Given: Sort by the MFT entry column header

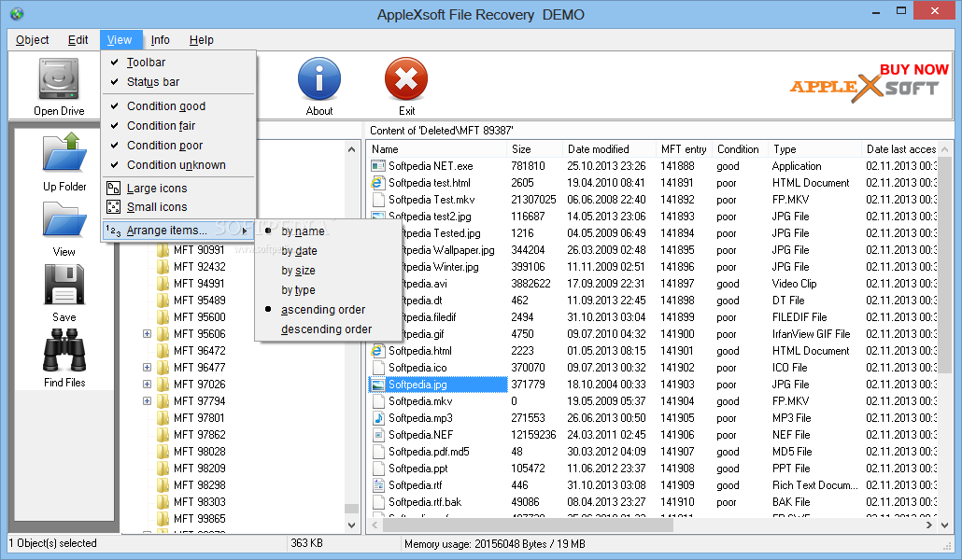Looking at the screenshot, I should pyautogui.click(x=684, y=149).
